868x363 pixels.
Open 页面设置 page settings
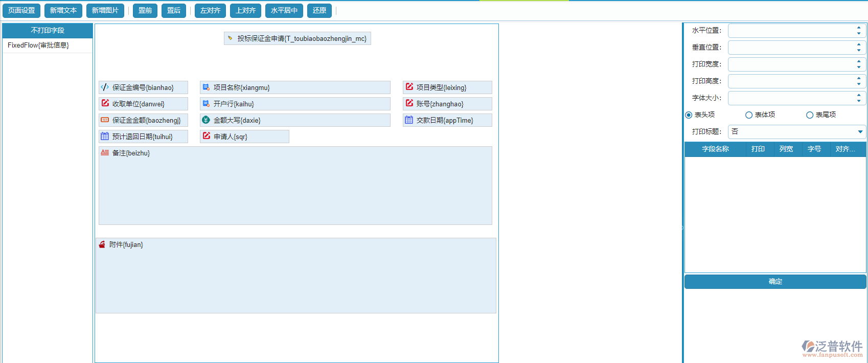click(x=21, y=10)
